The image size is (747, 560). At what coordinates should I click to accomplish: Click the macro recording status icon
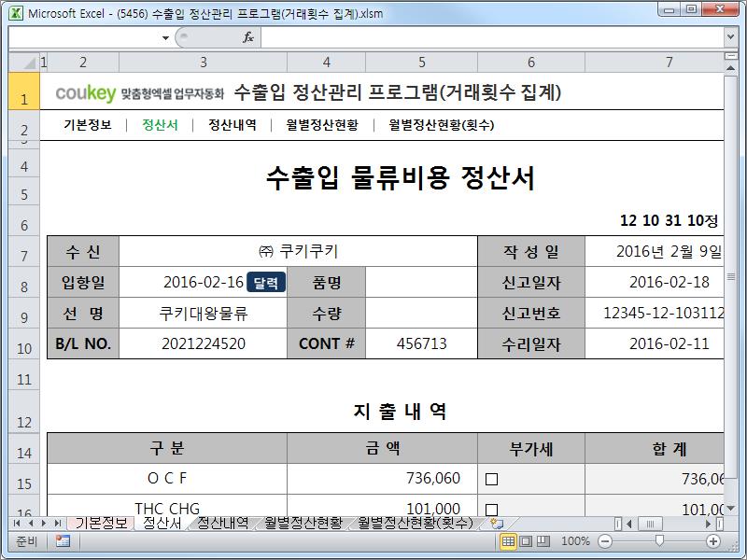click(x=63, y=541)
